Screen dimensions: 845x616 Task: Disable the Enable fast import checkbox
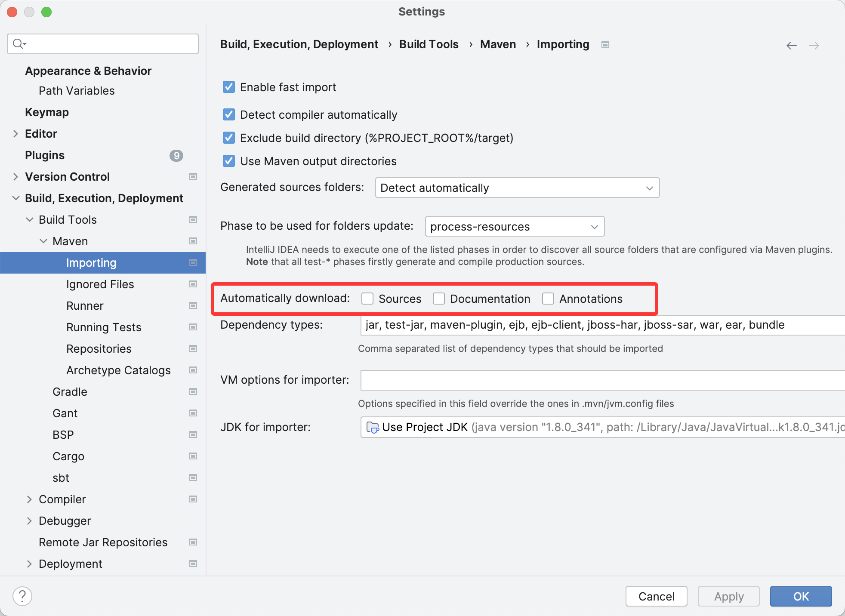pos(229,87)
